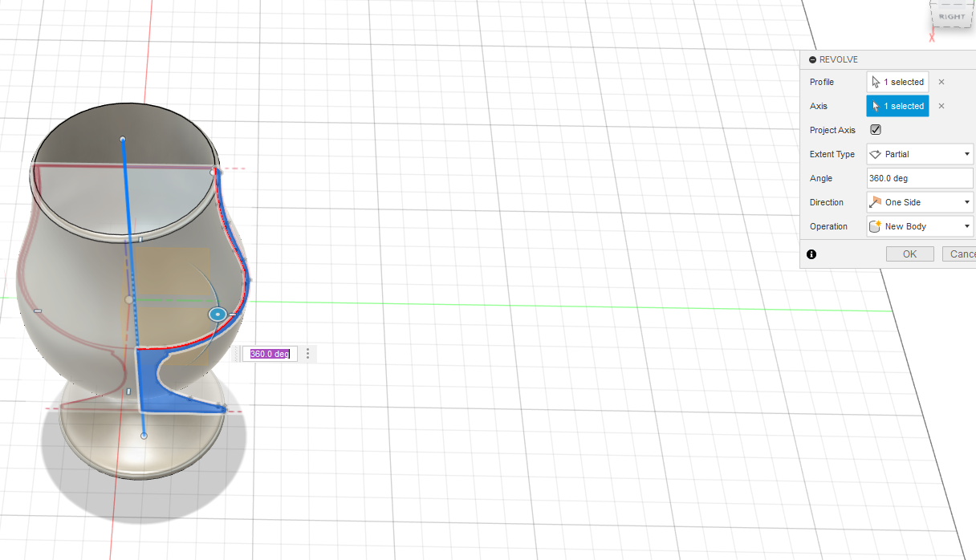Cancel the Revolve operation
This screenshot has height=560, width=976.
coord(959,254)
